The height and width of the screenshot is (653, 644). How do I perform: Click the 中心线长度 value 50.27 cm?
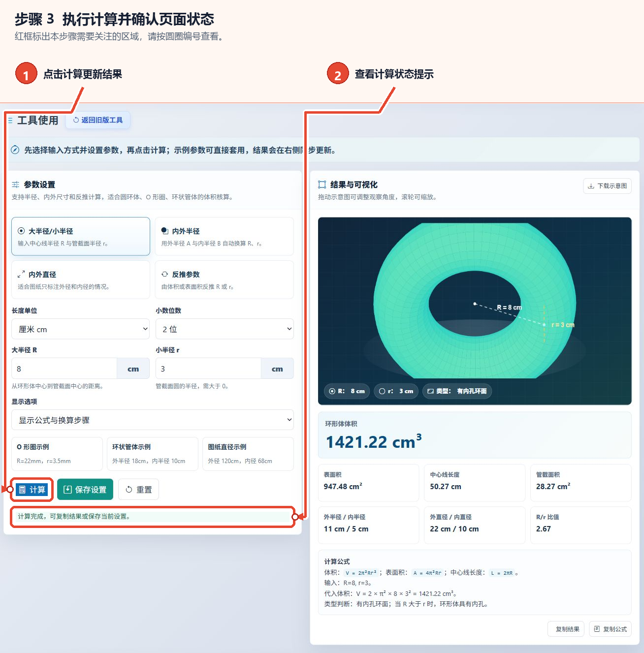[x=446, y=486]
